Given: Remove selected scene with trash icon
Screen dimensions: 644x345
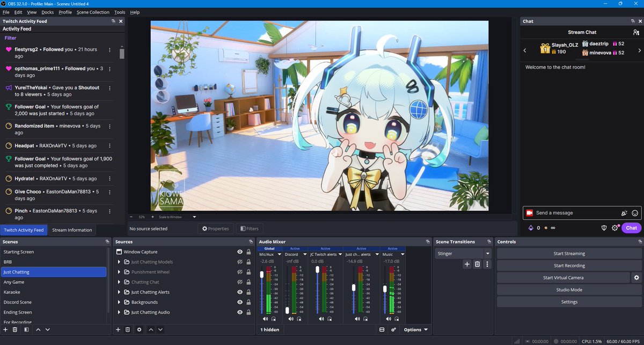Looking at the screenshot, I should [x=15, y=329].
